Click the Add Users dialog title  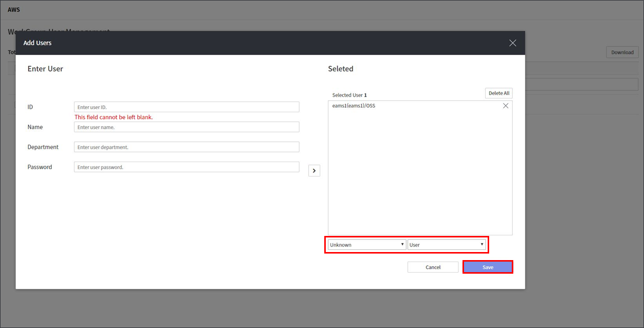pos(37,43)
